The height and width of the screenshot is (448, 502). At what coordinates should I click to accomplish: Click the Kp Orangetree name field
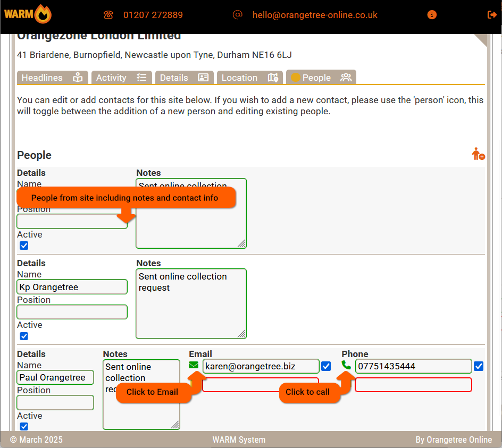(72, 287)
